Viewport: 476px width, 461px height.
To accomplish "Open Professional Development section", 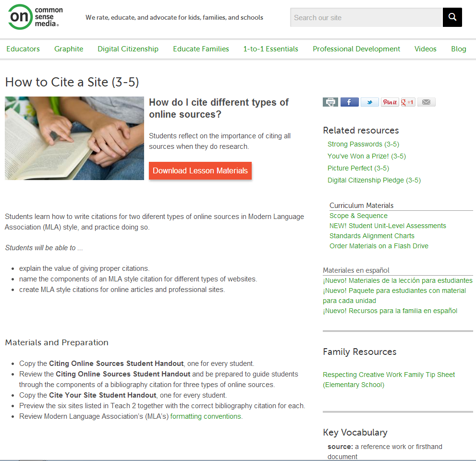I will pyautogui.click(x=356, y=49).
